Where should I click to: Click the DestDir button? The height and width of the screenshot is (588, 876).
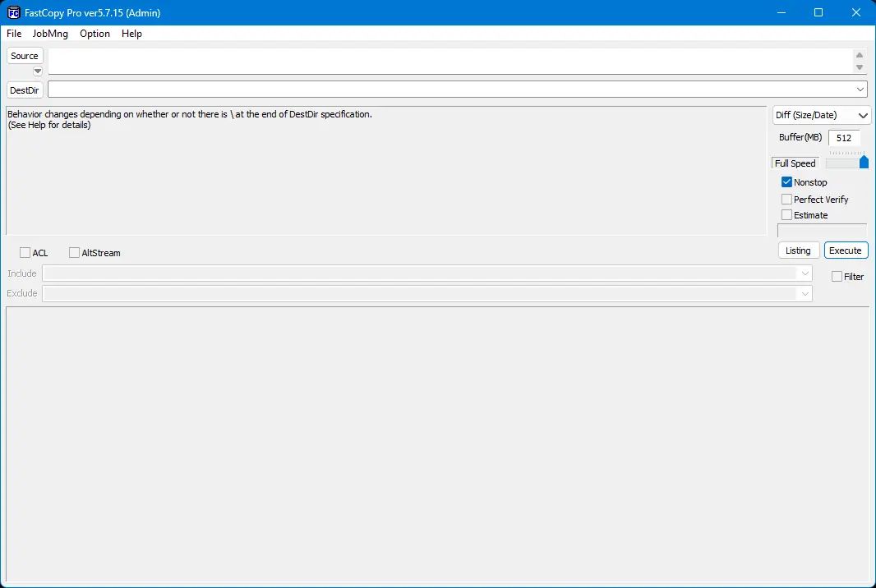(x=25, y=90)
